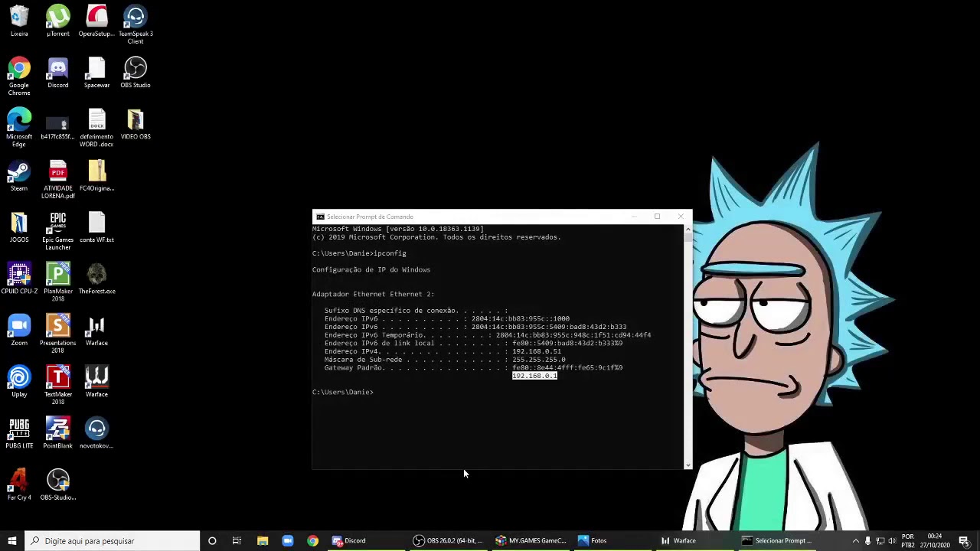Select the CPUID CPU-Z desktop icon

[19, 279]
